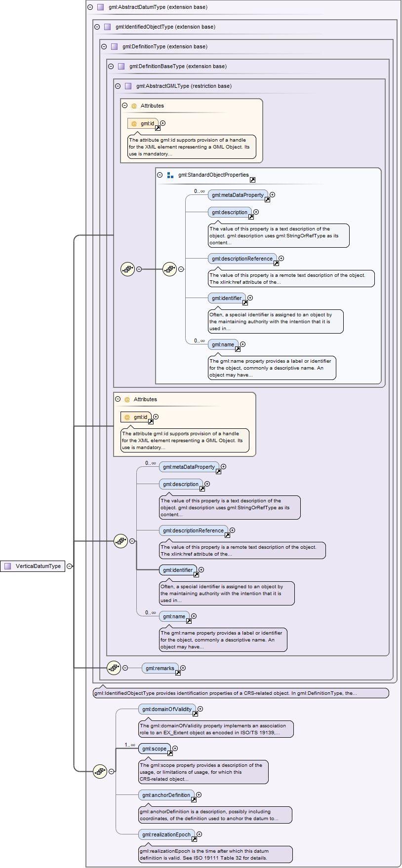Collapse the gml:IdentifiedObjectType section
This screenshot has height=868, width=402.
click(97, 27)
